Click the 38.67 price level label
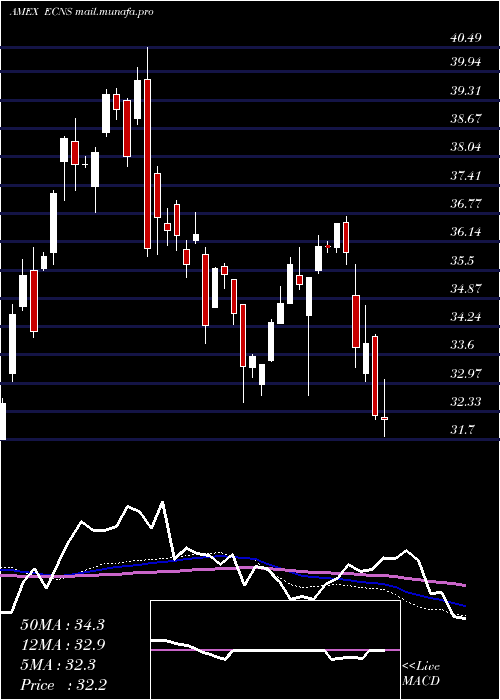 point(466,119)
